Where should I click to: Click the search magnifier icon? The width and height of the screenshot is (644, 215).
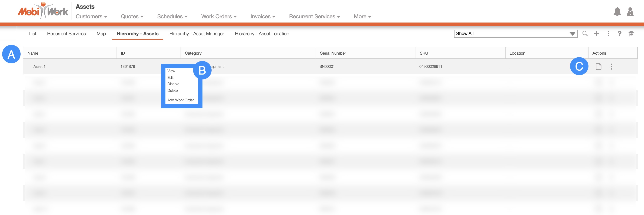click(x=585, y=34)
